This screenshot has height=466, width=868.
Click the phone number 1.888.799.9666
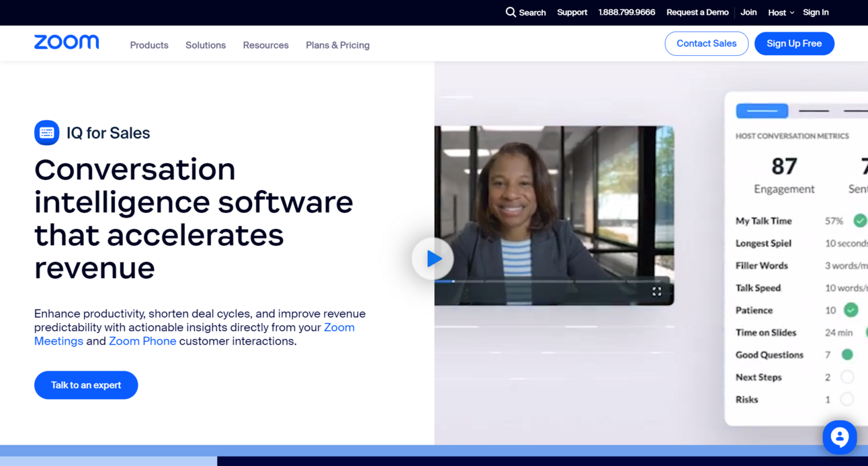tap(627, 12)
